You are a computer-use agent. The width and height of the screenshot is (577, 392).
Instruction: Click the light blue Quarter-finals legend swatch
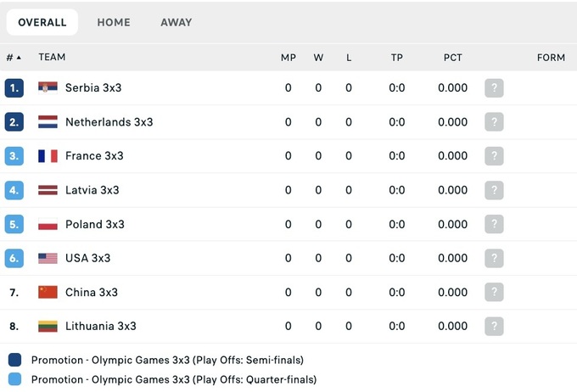click(14, 379)
